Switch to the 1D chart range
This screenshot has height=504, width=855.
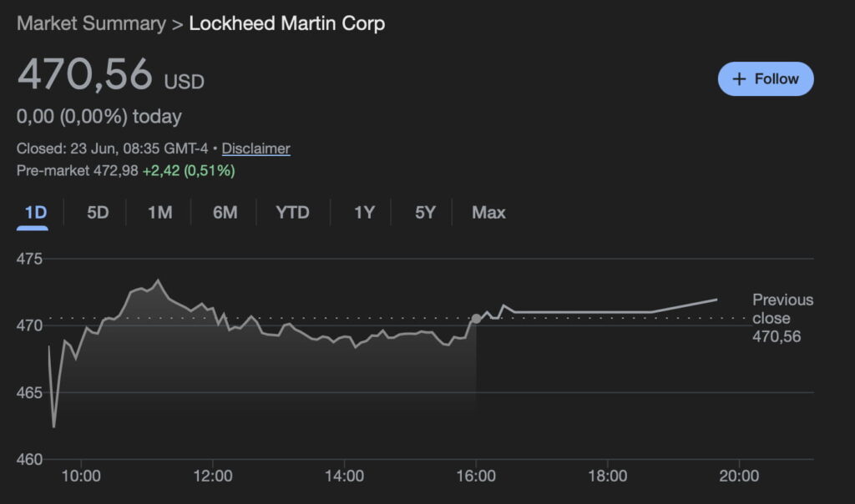point(35,213)
